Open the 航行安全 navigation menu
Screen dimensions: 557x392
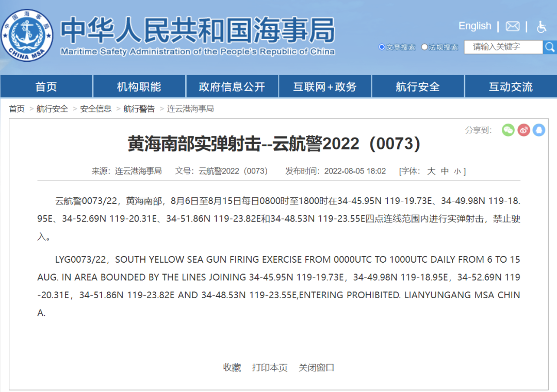418,86
